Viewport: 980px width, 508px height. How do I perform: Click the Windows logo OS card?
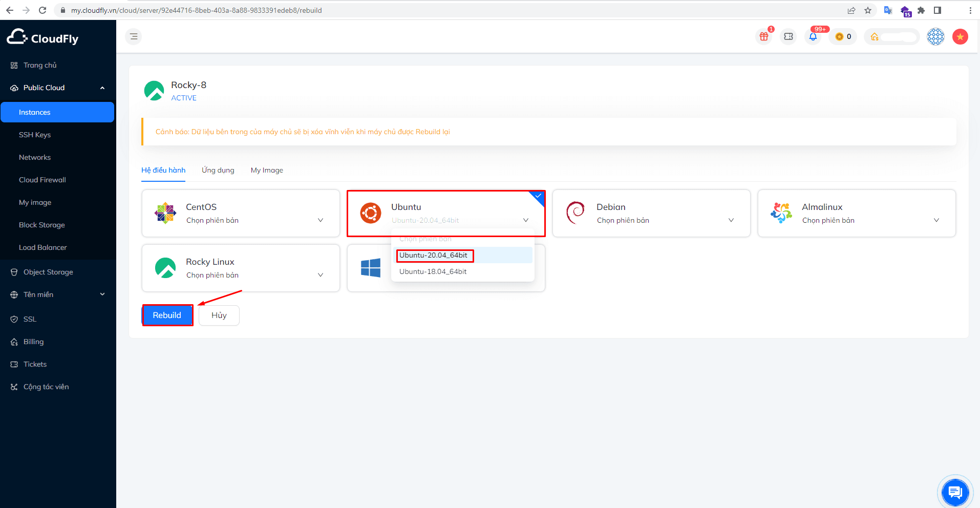(x=370, y=268)
